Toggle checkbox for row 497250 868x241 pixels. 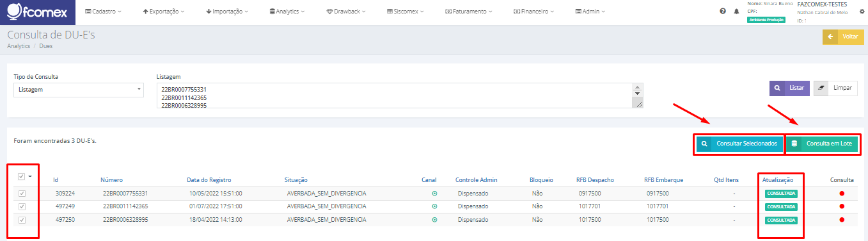[22, 220]
